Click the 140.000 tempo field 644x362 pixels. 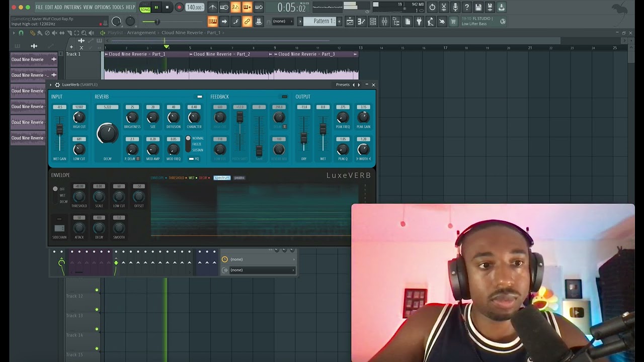(x=194, y=7)
